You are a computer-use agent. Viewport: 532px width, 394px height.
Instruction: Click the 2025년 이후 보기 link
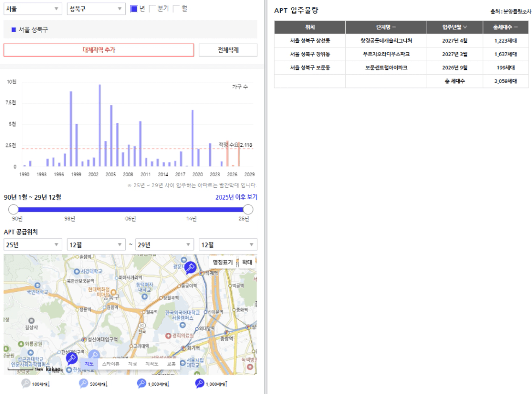coord(236,197)
